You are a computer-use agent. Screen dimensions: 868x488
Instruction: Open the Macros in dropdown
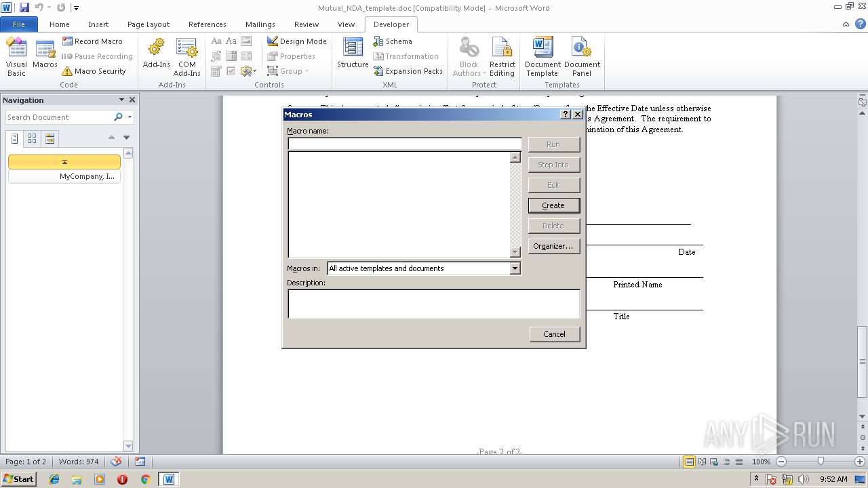(515, 268)
